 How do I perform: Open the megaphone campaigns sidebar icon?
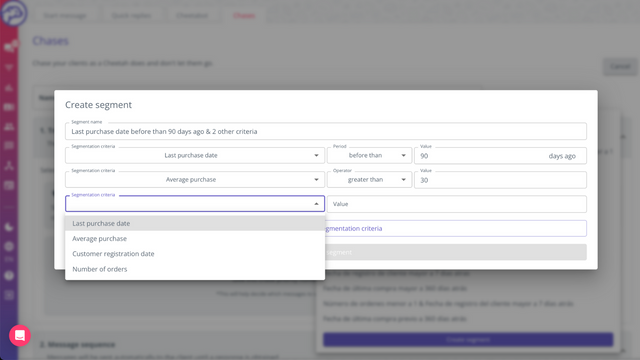click(x=9, y=47)
